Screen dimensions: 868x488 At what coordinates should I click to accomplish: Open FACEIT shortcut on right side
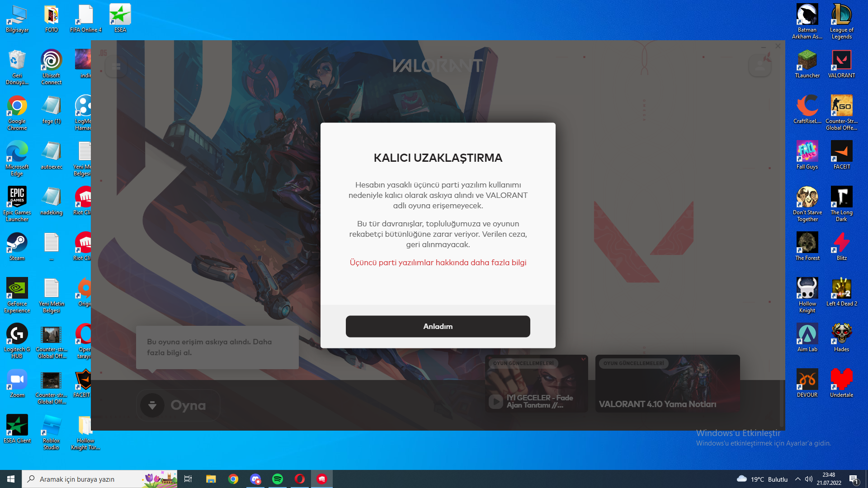point(841,152)
